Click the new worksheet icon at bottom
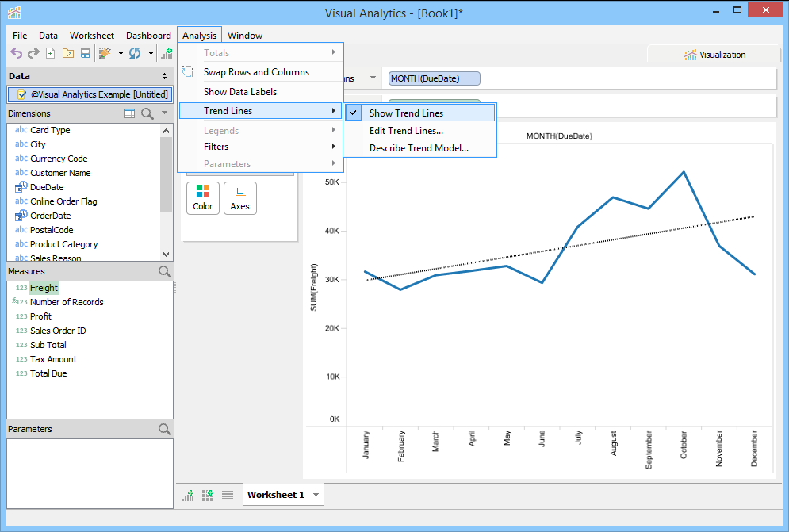Viewport: 789px width, 532px height. (188, 496)
